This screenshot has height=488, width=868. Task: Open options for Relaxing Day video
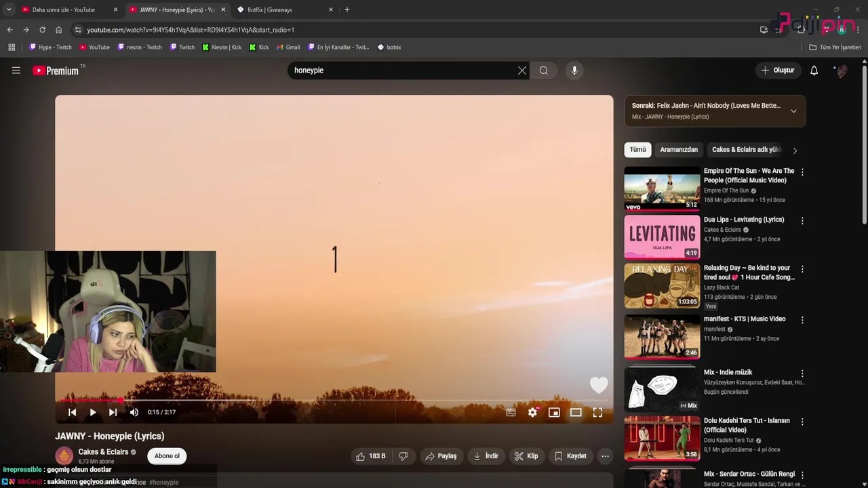[802, 269]
